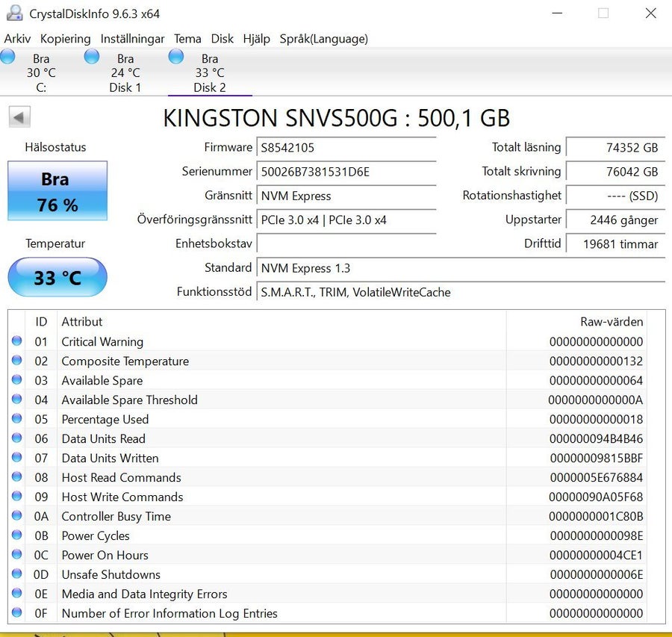The image size is (672, 637).
Task: Click the blue status orb for drive C:
Action: pos(7,57)
